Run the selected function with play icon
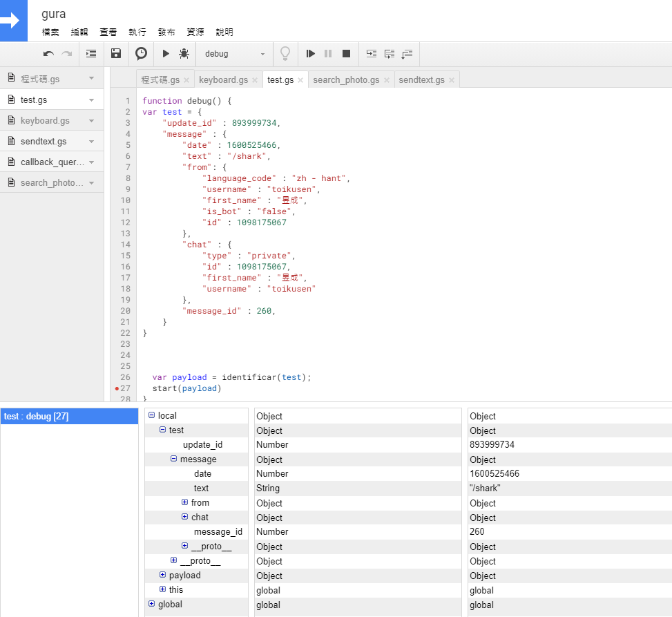672x617 pixels. (166, 53)
